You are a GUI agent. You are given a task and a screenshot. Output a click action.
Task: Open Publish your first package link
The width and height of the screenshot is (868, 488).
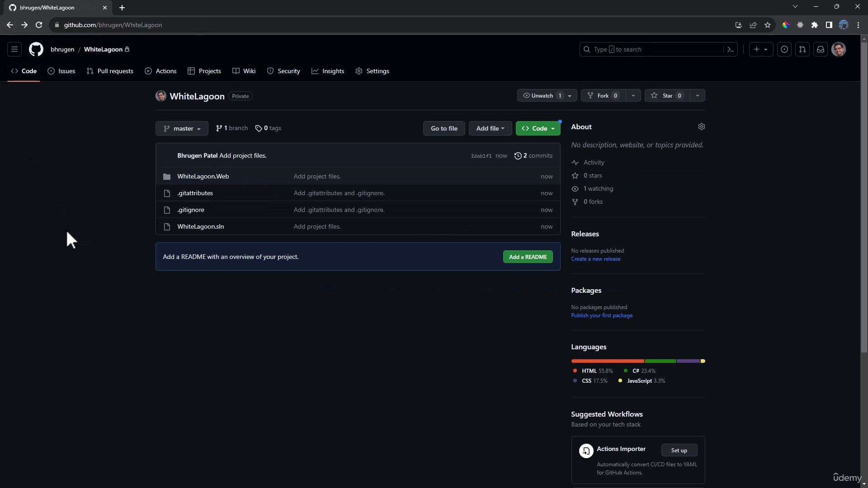pyautogui.click(x=602, y=315)
